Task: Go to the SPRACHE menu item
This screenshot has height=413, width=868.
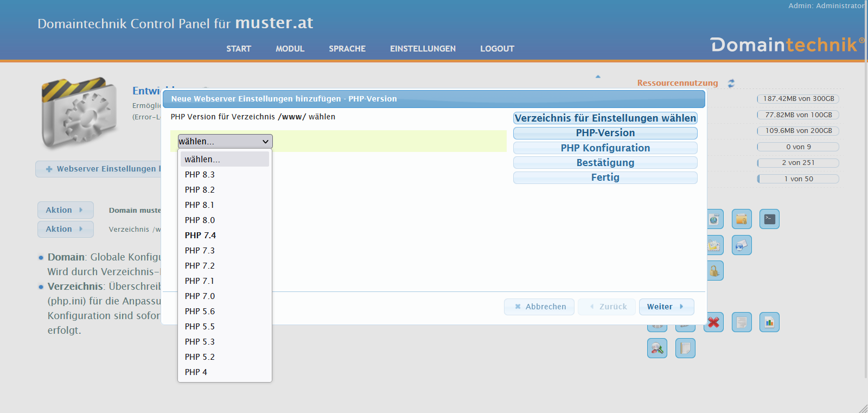Action: coord(347,49)
